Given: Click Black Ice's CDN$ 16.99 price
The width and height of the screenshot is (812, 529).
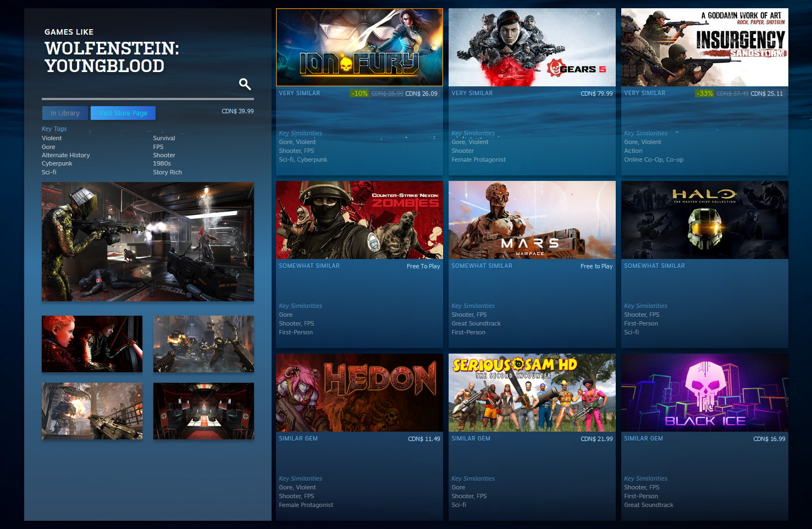Looking at the screenshot, I should point(769,439).
